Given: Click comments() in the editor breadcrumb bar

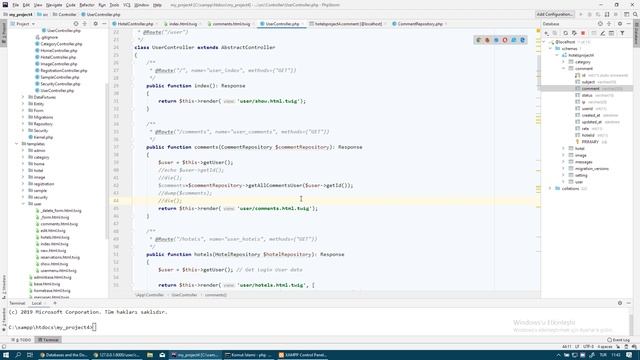Looking at the screenshot, I should coord(216,295).
